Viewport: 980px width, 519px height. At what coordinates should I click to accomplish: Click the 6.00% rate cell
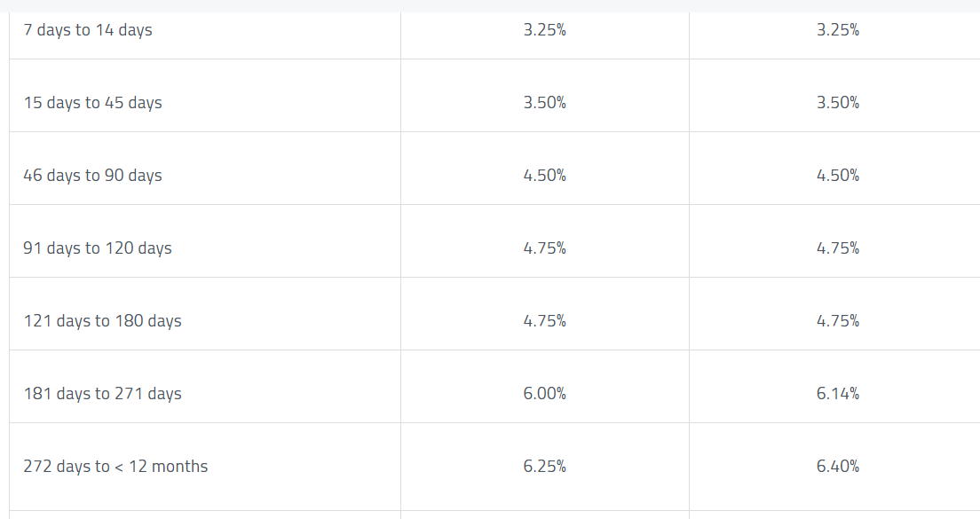[544, 394]
